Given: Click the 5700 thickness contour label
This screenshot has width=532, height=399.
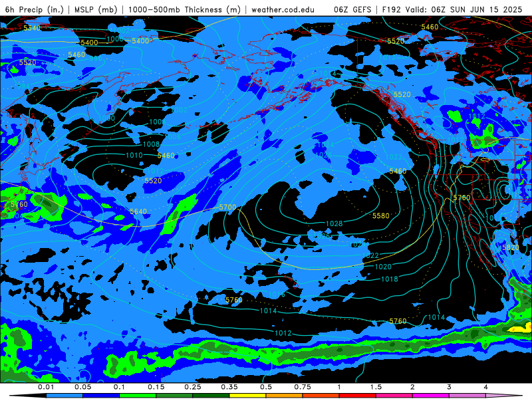Looking at the screenshot, I should pos(227,207).
